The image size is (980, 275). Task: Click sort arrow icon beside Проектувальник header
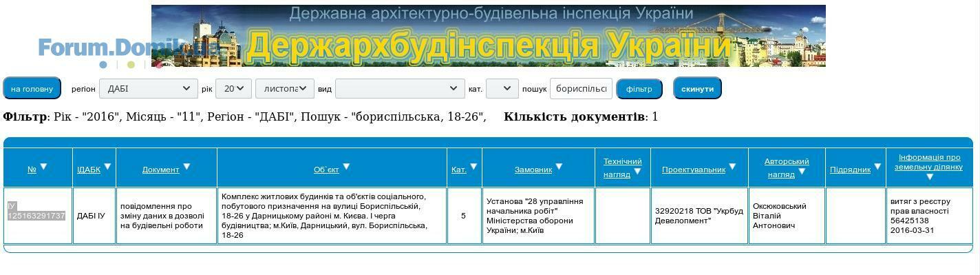pyautogui.click(x=732, y=167)
